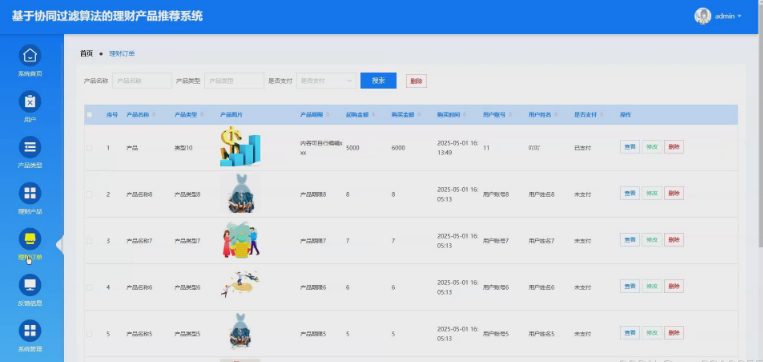Click 修改 for row 1 order
This screenshot has height=362, width=763.
(652, 147)
